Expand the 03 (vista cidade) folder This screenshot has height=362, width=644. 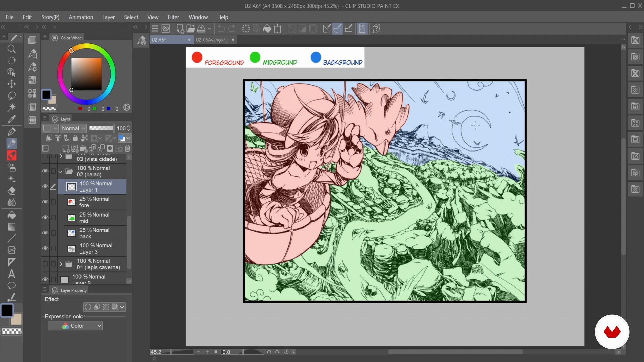coord(61,156)
